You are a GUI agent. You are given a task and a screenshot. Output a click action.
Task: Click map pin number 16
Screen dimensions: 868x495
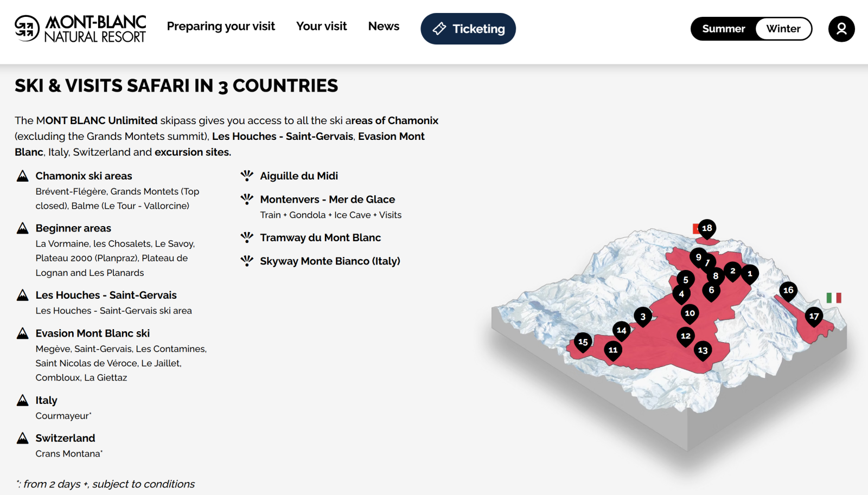coord(788,290)
